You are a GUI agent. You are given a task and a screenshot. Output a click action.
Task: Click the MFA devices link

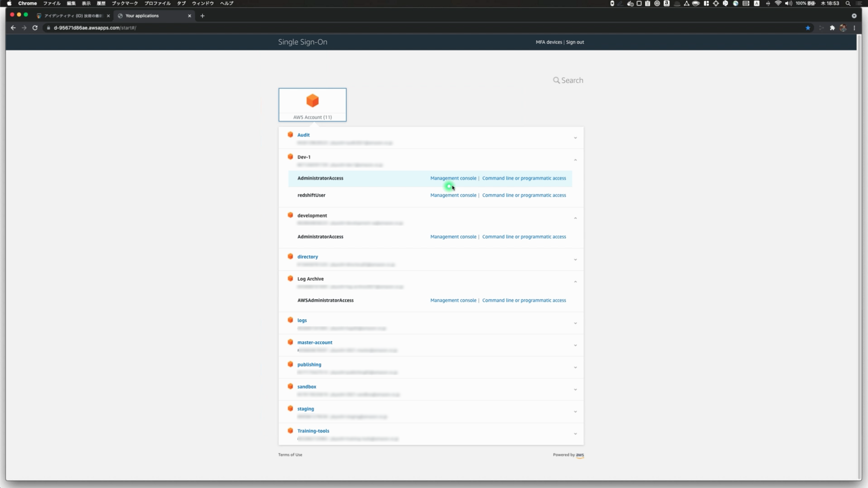click(x=549, y=42)
